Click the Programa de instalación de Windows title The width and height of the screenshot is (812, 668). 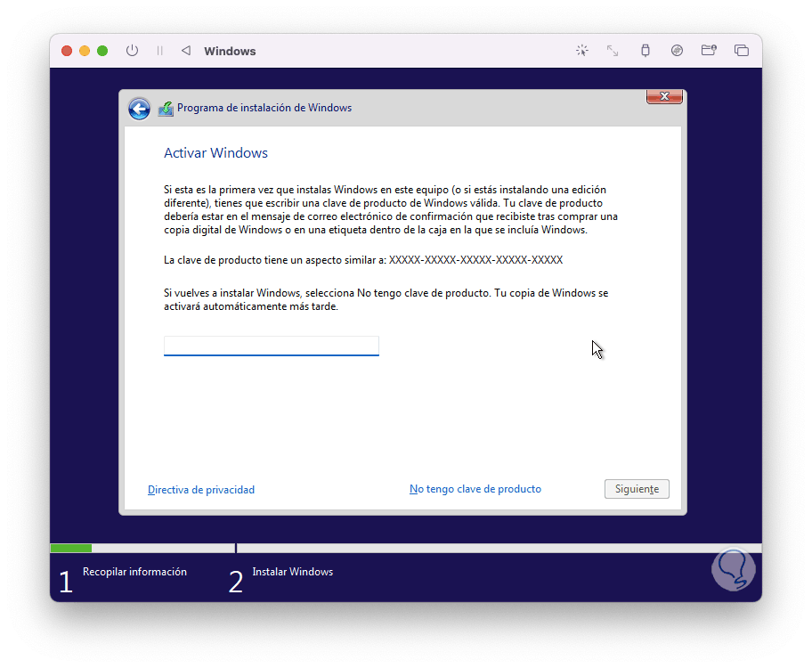(x=264, y=108)
